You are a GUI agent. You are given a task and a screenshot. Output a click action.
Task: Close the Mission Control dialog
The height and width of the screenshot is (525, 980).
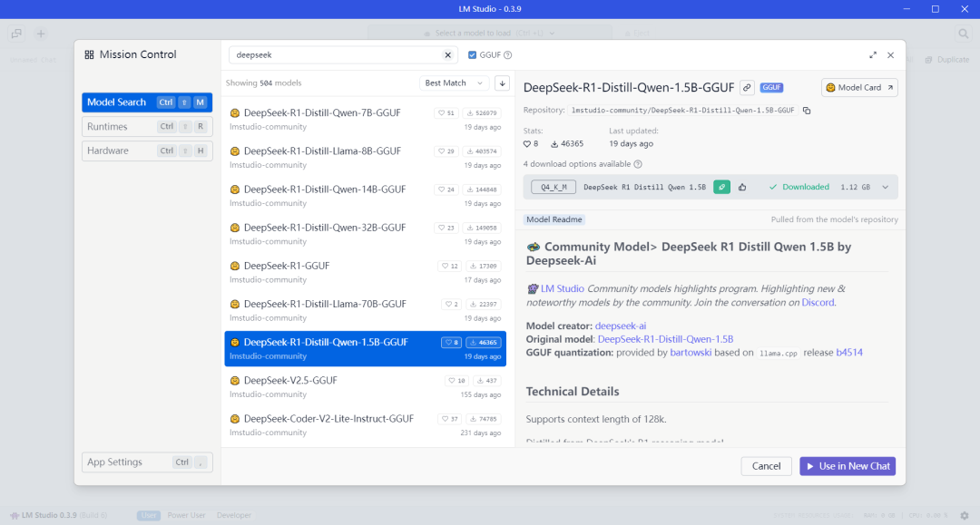[x=891, y=55]
